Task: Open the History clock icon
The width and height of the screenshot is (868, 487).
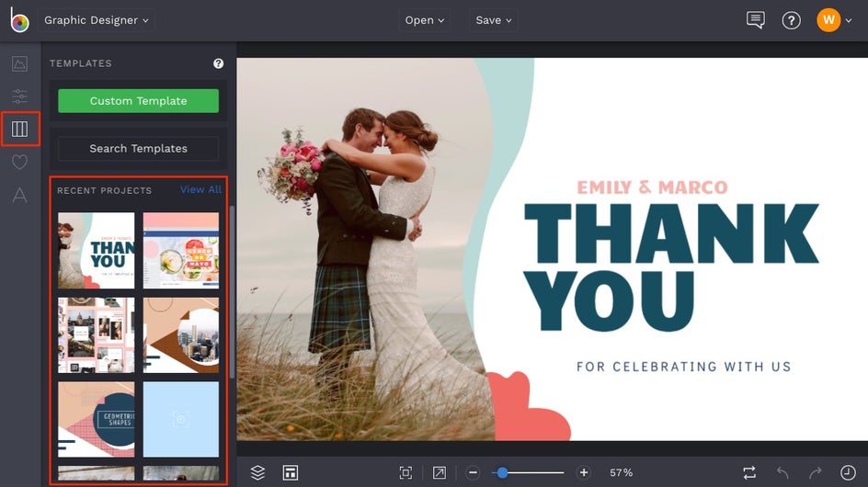Action: tap(848, 472)
